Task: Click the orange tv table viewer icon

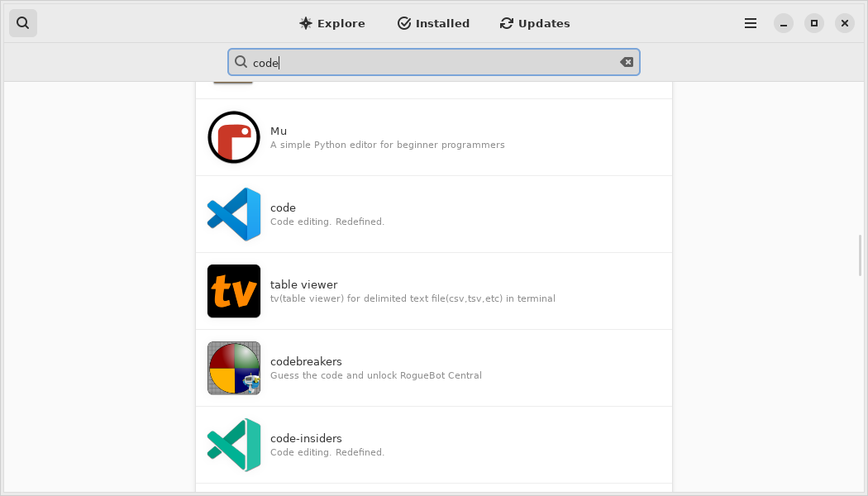Action: (234, 291)
